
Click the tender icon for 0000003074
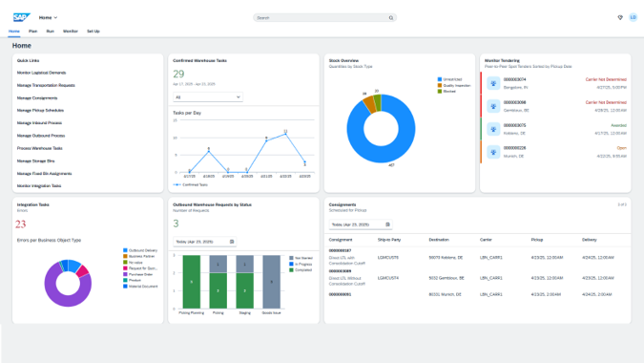(x=493, y=83)
